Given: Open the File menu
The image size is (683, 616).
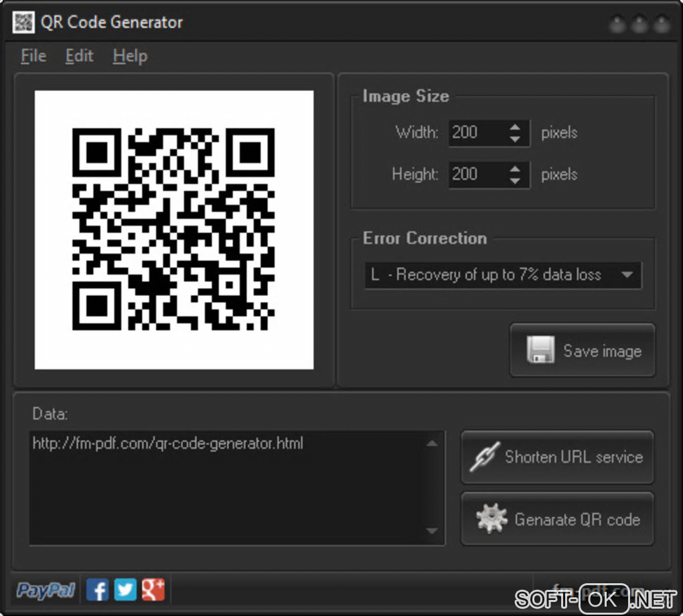Looking at the screenshot, I should coord(33,56).
